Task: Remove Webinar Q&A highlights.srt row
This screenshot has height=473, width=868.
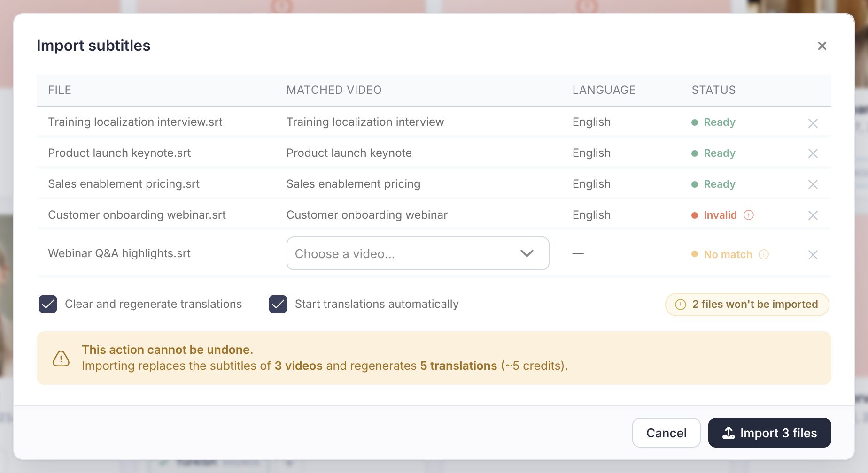Action: pyautogui.click(x=813, y=255)
